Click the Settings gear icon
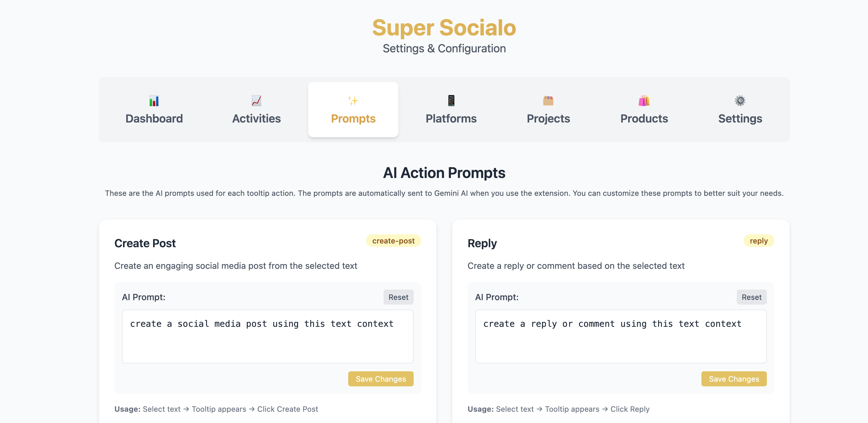This screenshot has width=868, height=423. coord(740,101)
